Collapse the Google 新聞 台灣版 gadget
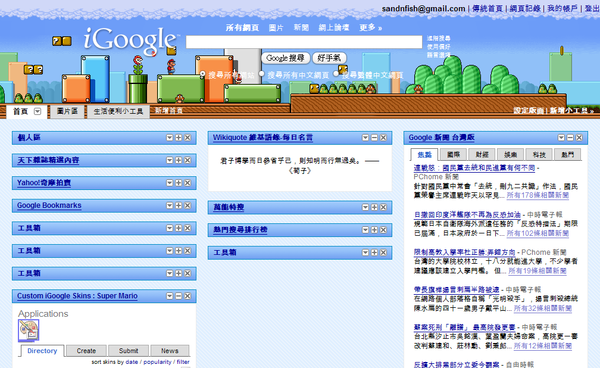 click(x=571, y=138)
